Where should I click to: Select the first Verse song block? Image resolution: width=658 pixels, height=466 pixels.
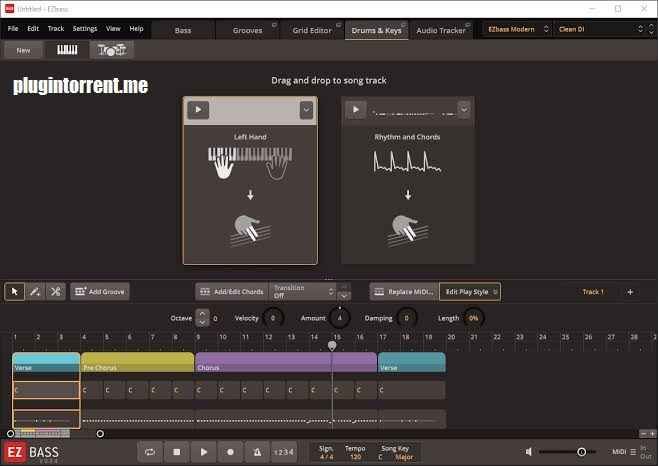pos(46,362)
